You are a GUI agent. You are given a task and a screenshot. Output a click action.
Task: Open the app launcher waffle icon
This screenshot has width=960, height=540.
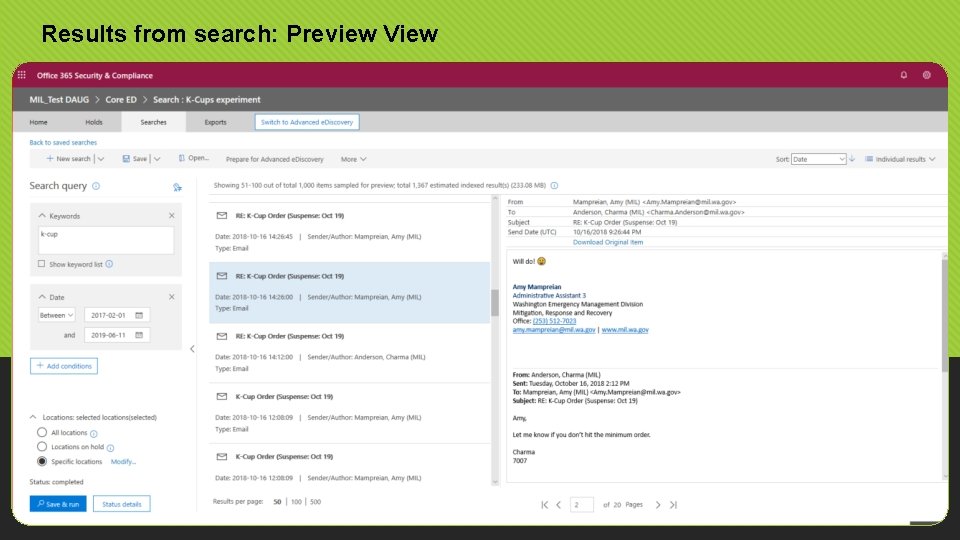[x=21, y=75]
